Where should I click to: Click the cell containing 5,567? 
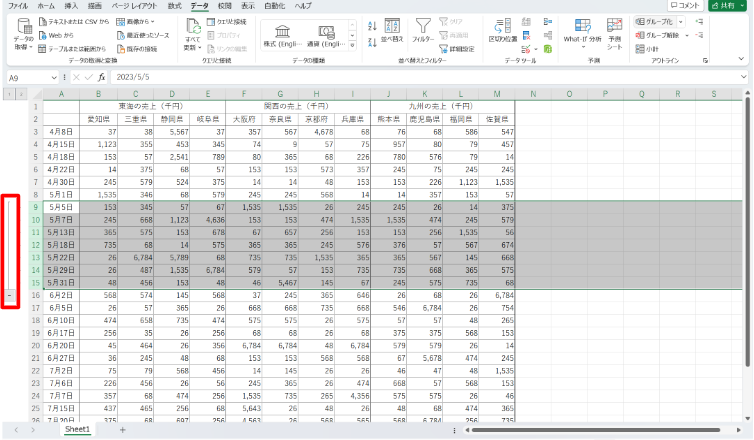point(172,132)
